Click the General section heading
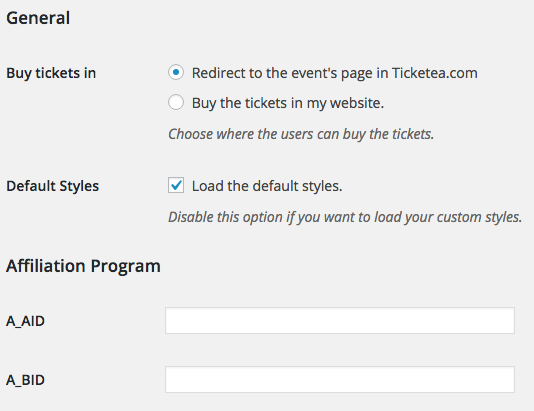 (38, 18)
